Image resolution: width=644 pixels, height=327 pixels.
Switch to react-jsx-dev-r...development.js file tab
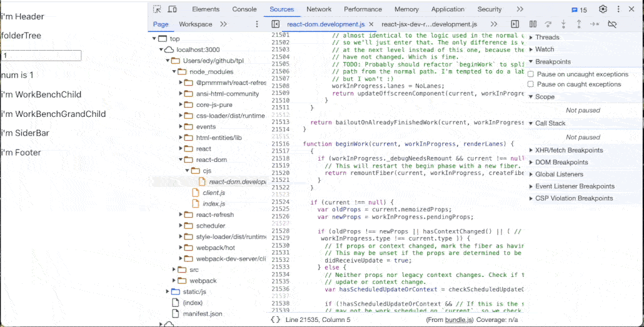tap(429, 24)
